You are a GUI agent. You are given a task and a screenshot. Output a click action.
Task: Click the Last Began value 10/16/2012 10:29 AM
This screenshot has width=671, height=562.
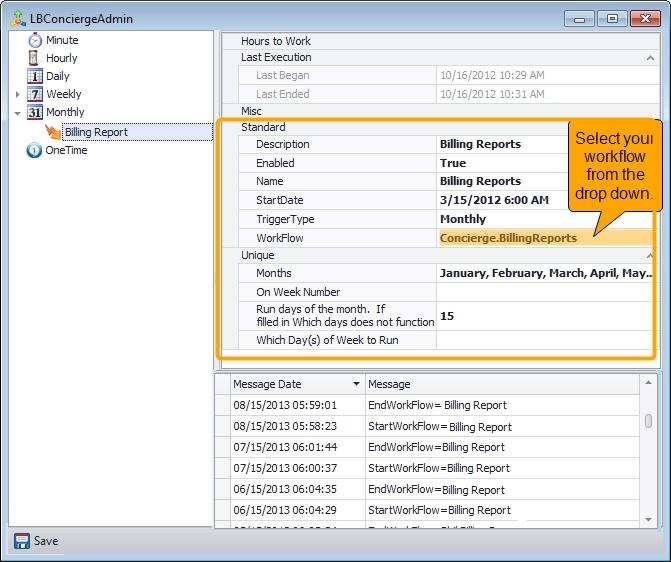[492, 75]
